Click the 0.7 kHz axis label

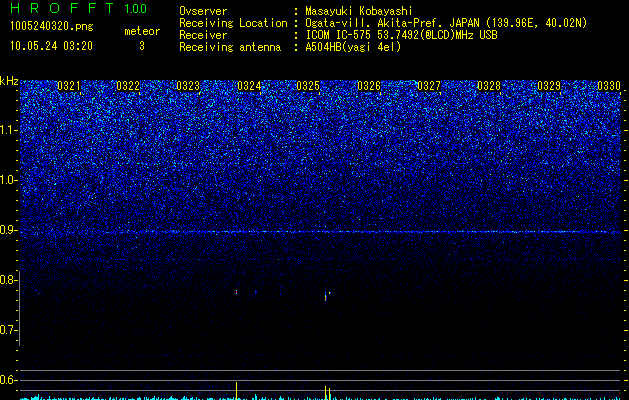click(8, 330)
